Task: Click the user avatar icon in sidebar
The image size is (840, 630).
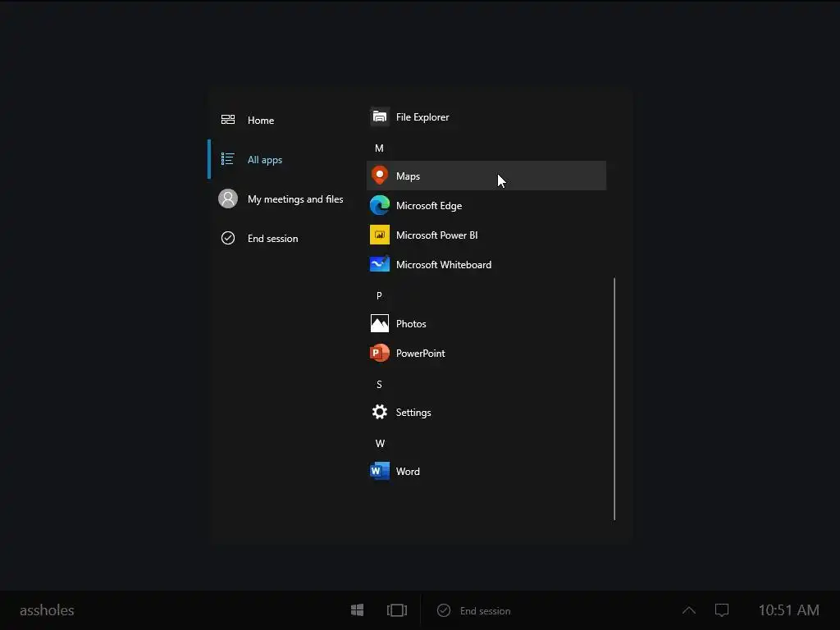Action: 228,199
